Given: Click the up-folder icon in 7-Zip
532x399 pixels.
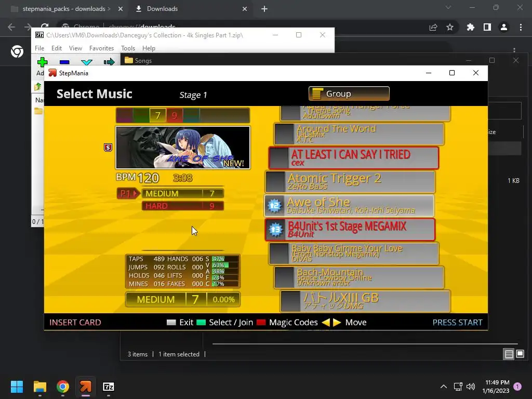Looking at the screenshot, I should click(x=37, y=87).
